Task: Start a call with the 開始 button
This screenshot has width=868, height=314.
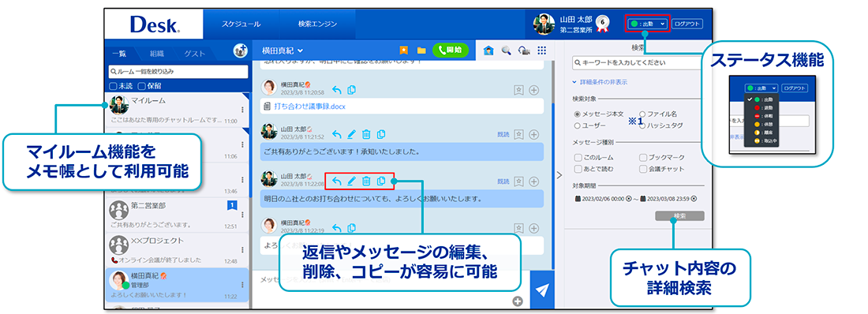Action: 450,50
